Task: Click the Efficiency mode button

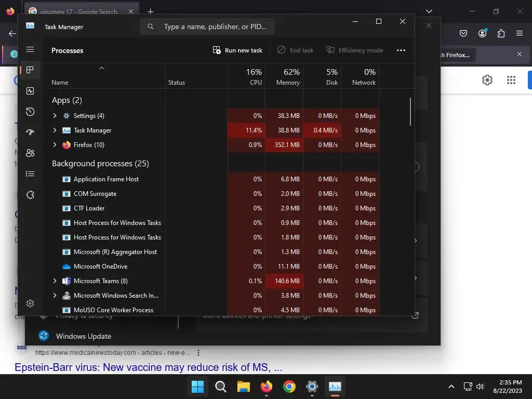Action: [354, 50]
